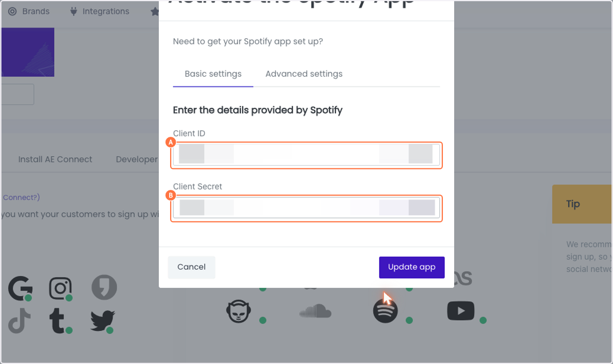Click the SoundCloud icon
This screenshot has height=364, width=613.
(315, 311)
